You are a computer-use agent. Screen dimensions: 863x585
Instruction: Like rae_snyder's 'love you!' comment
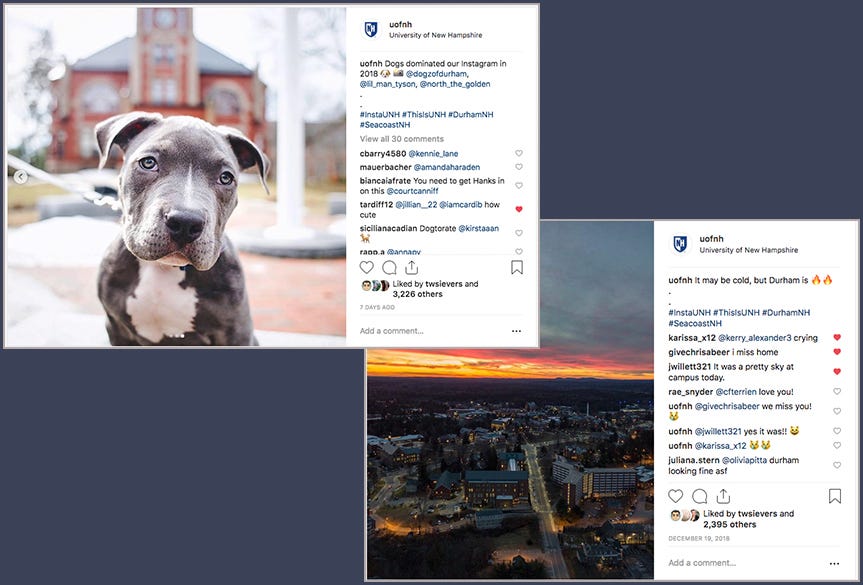837,392
